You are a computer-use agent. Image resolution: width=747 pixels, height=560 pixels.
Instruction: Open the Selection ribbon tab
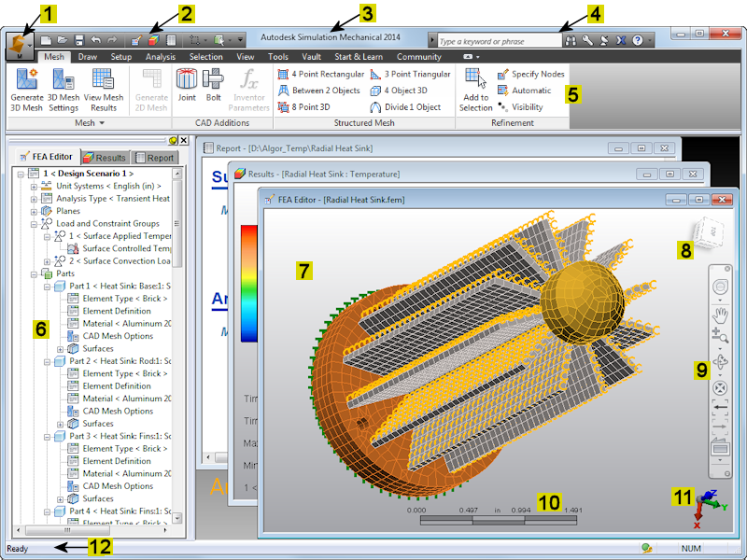click(205, 57)
